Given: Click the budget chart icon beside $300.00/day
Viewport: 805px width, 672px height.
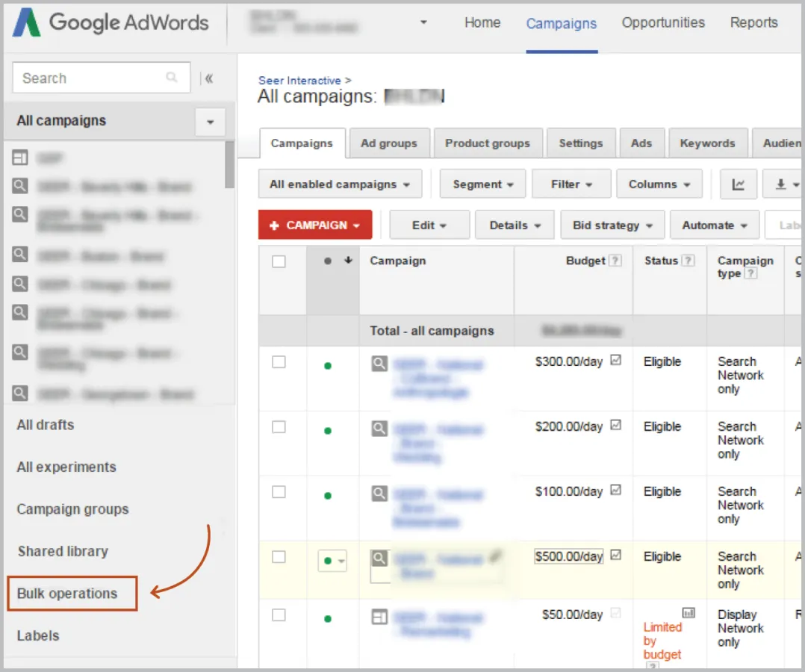Looking at the screenshot, I should point(615,360).
